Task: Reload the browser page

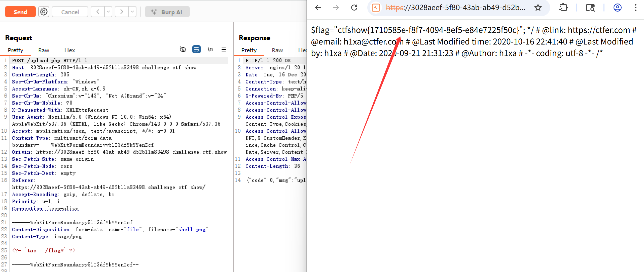Action: point(354,8)
